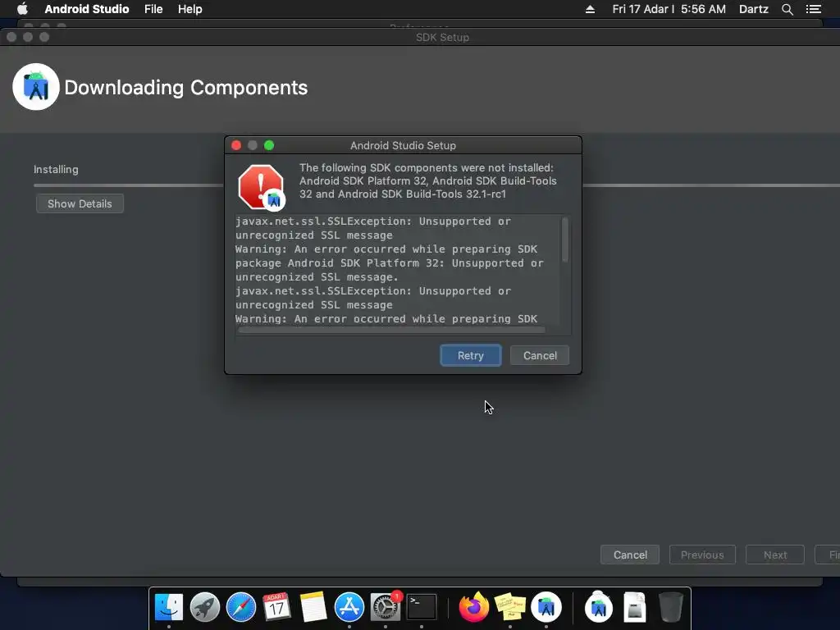This screenshot has height=630, width=840.
Task: Open the Android Studio application menu
Action: pos(87,9)
